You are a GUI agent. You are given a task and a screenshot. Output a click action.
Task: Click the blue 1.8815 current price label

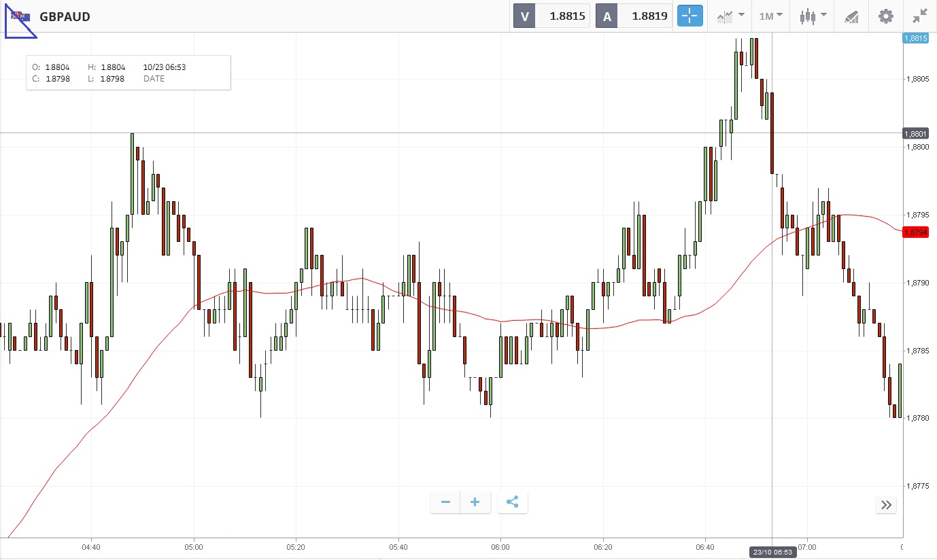pyautogui.click(x=915, y=38)
